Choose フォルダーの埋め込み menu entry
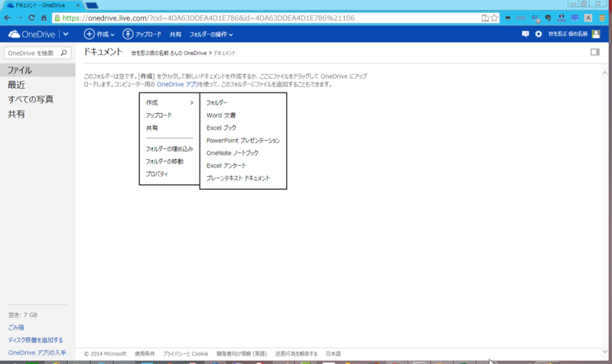612x364 pixels. point(169,148)
